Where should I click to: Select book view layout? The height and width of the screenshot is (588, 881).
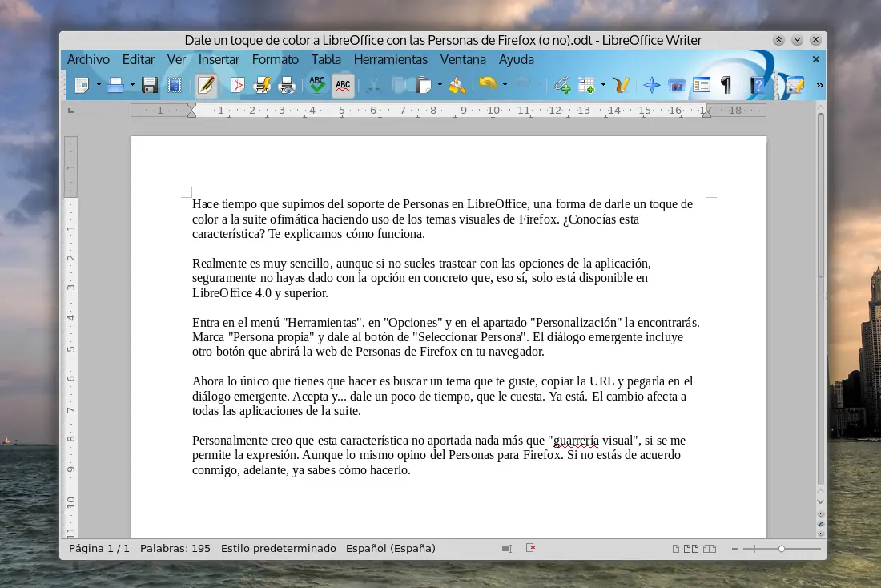pos(710,549)
